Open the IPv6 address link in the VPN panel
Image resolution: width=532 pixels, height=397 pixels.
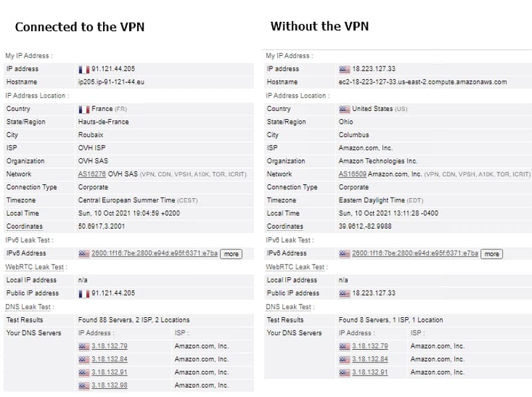coord(154,253)
